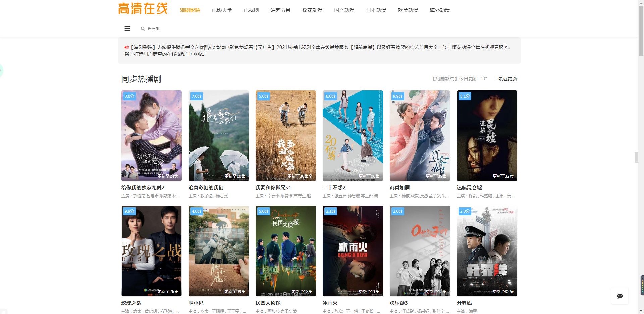The height and width of the screenshot is (314, 644).
Task: Click 9.9分 badge on 玫瑰之战 poster
Action: [129, 211]
